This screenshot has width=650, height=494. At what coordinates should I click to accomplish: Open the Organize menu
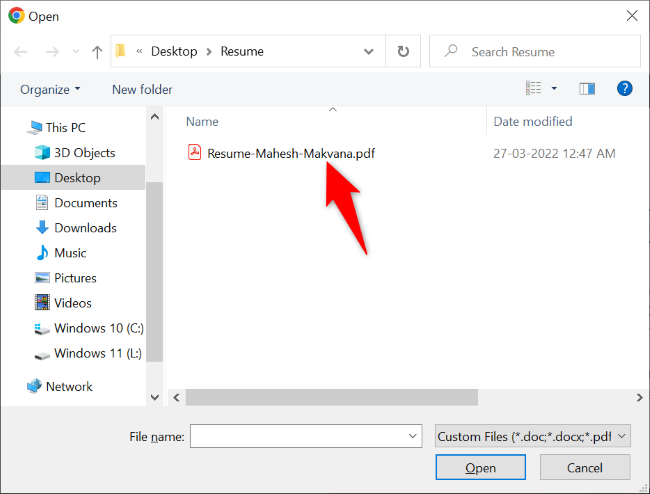[50, 90]
